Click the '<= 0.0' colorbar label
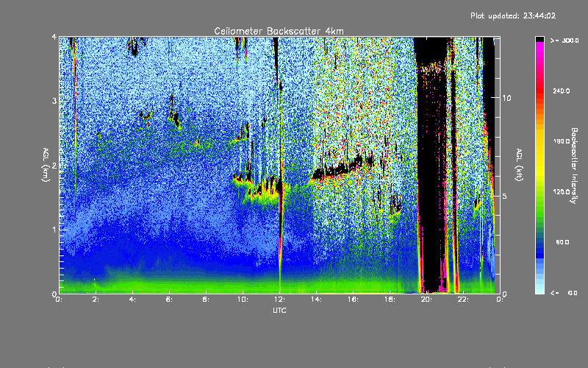Image resolution: width=588 pixels, height=368 pixels. tap(564, 293)
